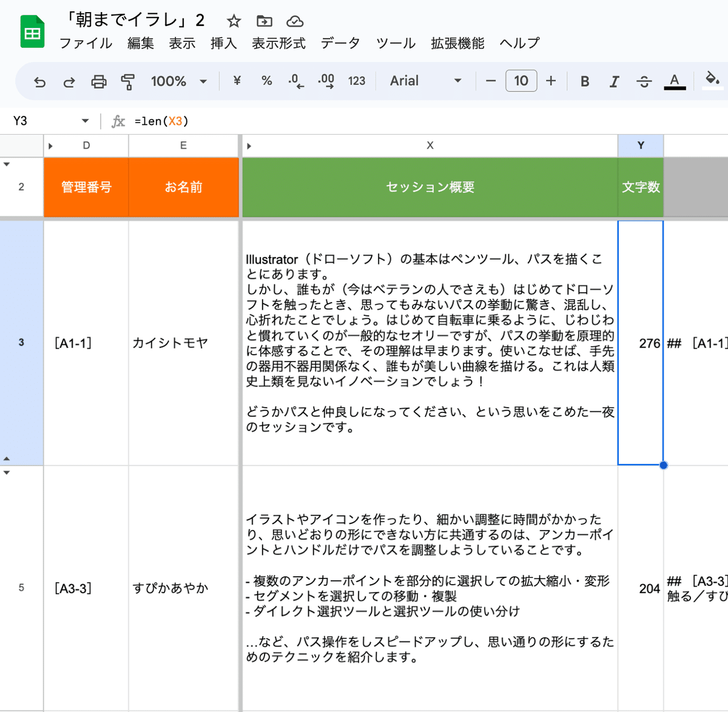The height and width of the screenshot is (712, 728).
Task: Click the print icon
Action: [x=98, y=81]
